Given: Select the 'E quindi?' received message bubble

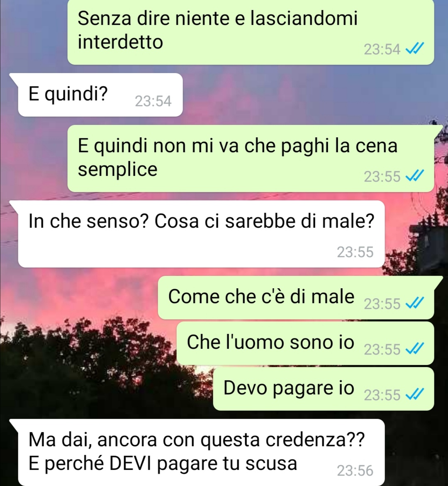Looking at the screenshot, I should 100,95.
